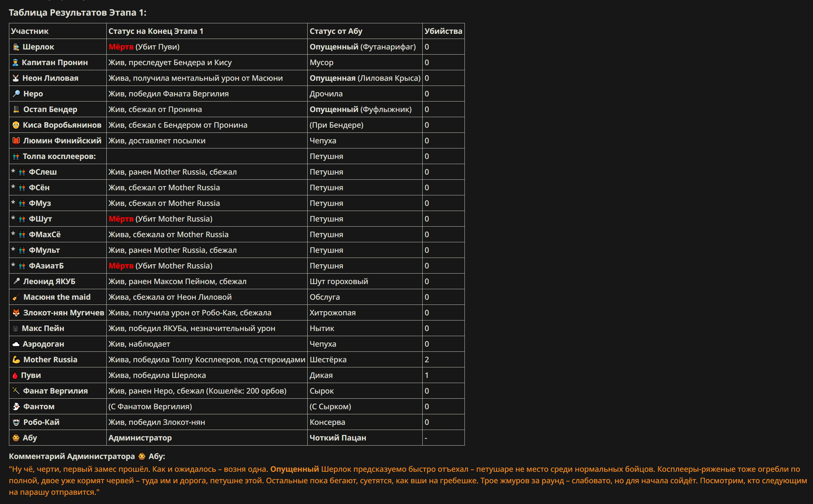The height and width of the screenshot is (504, 813).
Task: Click the red emoji next to Люмин Финийский
Action: (16, 141)
